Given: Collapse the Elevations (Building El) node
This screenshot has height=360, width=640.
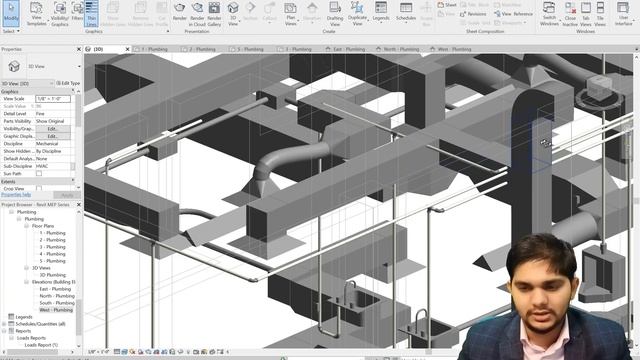Looking at the screenshot, I should (x=27, y=282).
